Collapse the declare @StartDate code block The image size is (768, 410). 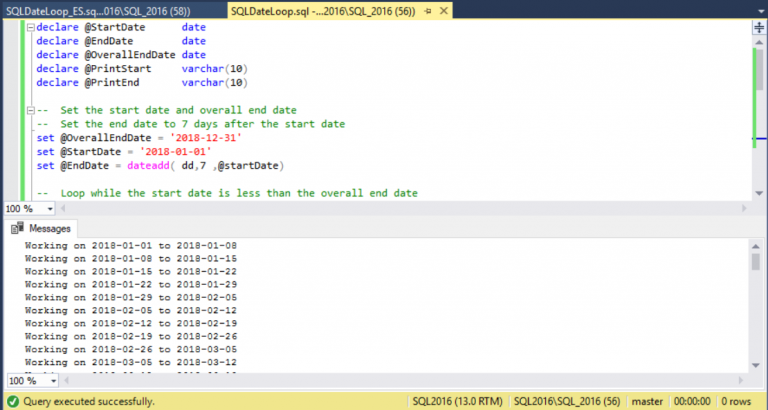(x=28, y=27)
